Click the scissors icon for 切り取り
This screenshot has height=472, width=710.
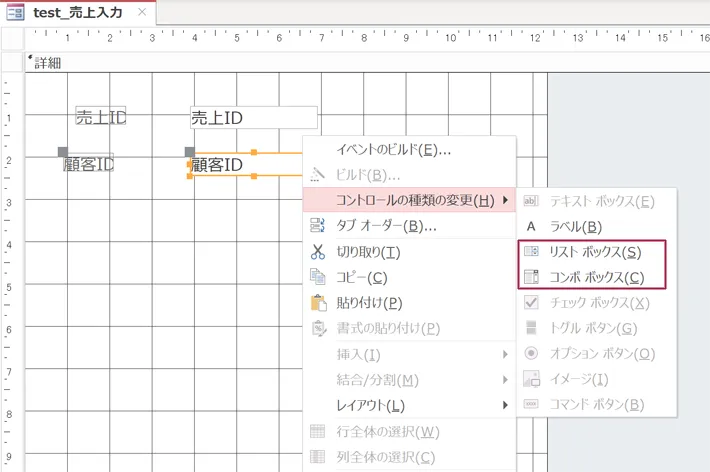coord(318,252)
